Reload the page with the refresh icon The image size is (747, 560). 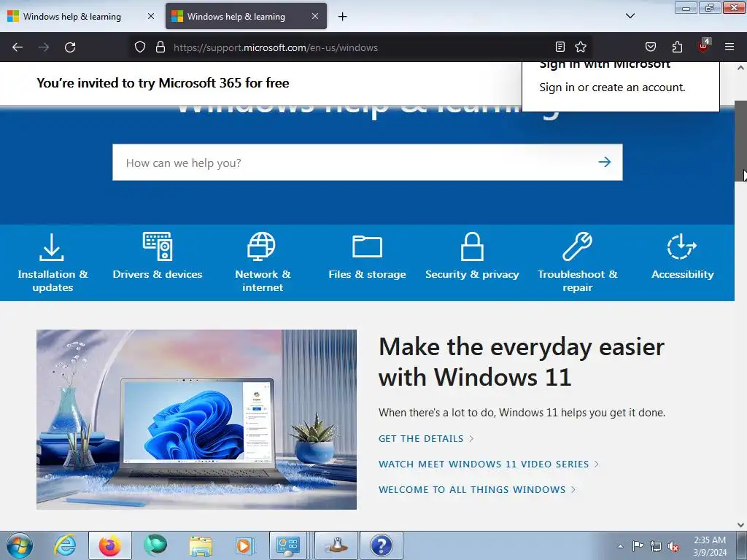(70, 47)
